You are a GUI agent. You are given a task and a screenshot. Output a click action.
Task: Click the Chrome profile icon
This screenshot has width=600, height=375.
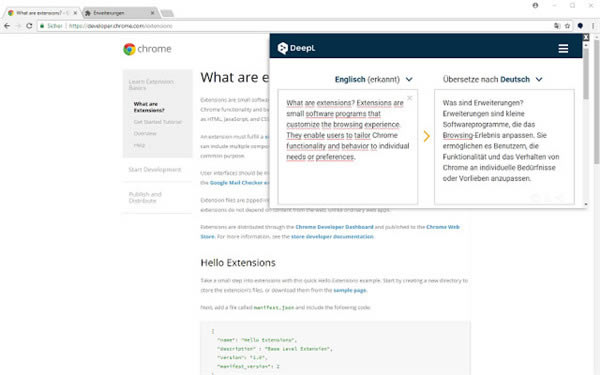coord(535,5)
